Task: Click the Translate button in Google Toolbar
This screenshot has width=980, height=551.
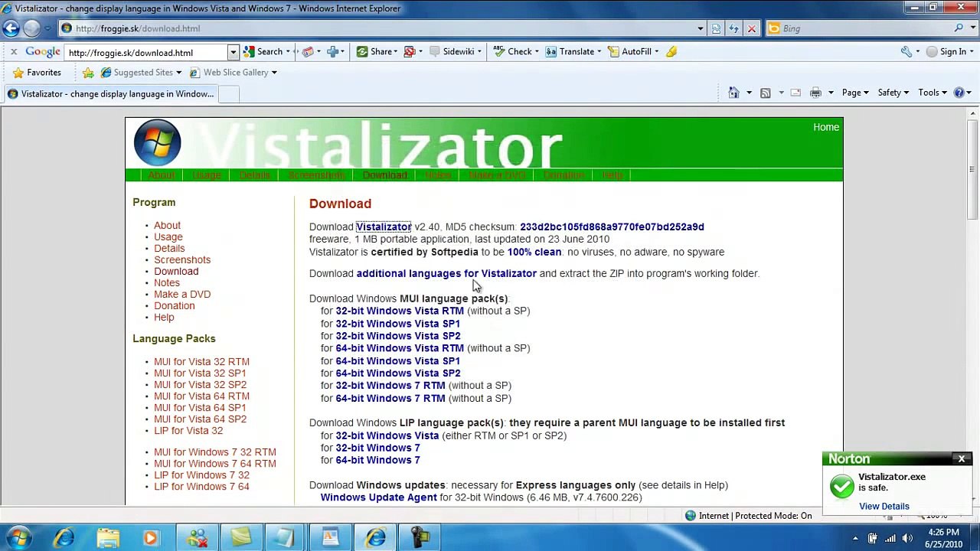Action: click(570, 51)
